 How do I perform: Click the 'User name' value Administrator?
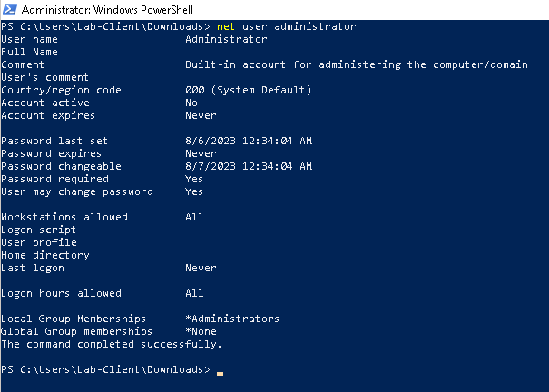[226, 39]
